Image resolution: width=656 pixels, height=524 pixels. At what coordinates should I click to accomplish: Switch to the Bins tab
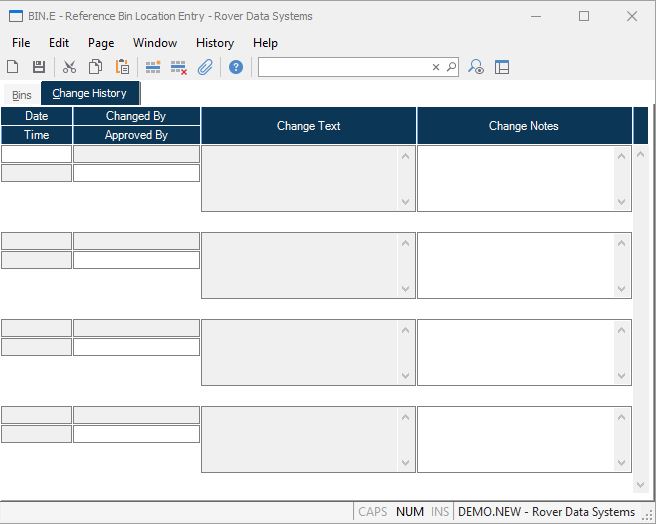click(22, 95)
